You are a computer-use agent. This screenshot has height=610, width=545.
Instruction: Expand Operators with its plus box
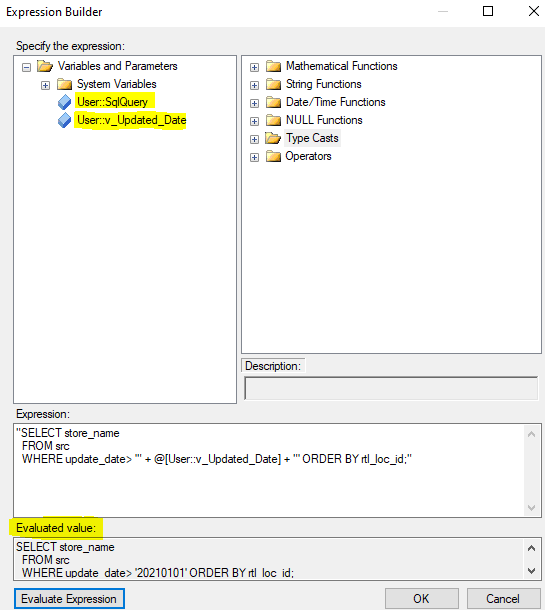pos(254,157)
